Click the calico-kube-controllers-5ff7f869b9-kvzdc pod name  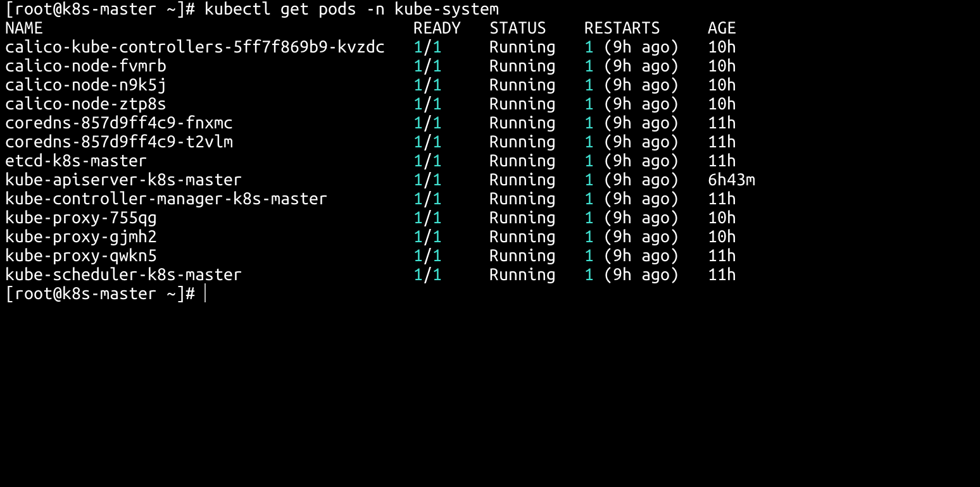(194, 47)
